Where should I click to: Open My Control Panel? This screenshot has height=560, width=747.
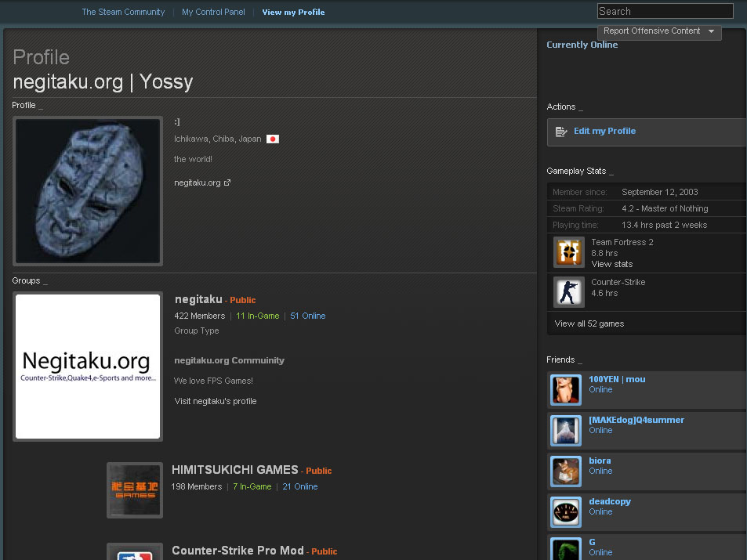(x=213, y=12)
